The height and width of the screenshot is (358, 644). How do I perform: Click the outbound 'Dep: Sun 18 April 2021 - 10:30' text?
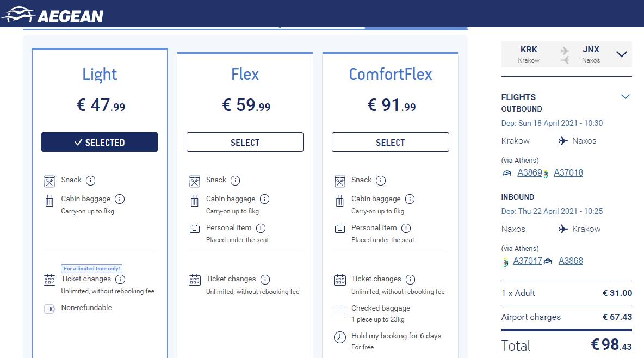point(552,124)
